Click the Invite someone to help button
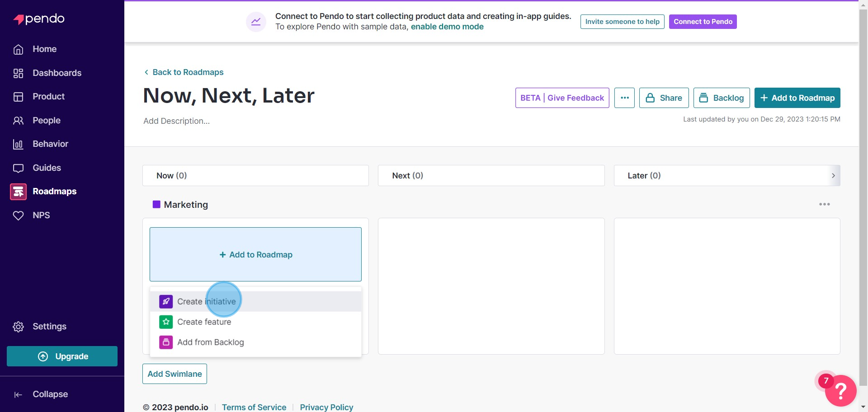 pos(622,22)
